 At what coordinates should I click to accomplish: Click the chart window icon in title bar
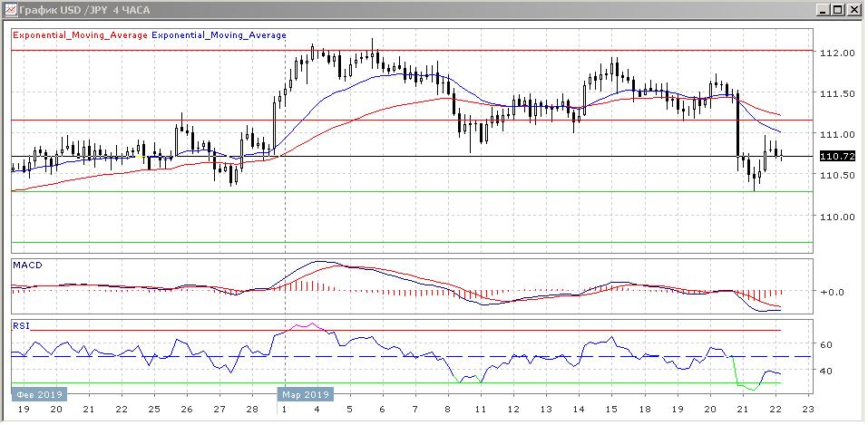[x=9, y=9]
